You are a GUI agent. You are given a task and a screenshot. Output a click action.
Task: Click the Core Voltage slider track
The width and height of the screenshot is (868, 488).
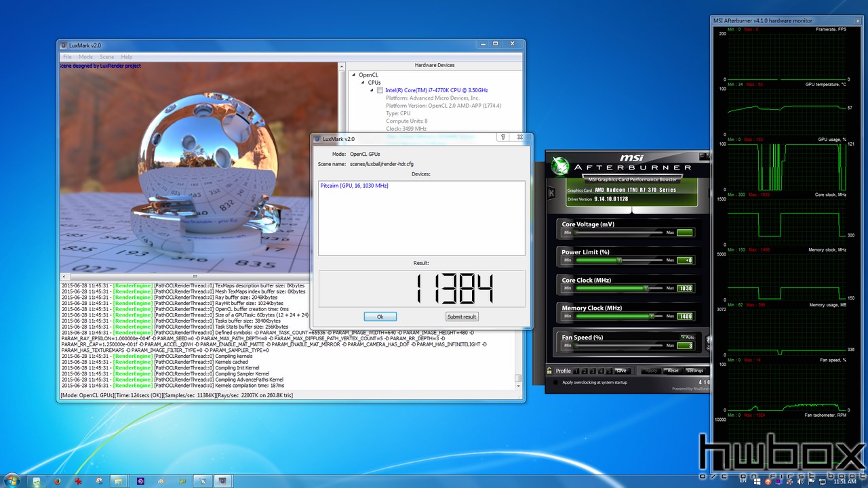618,232
